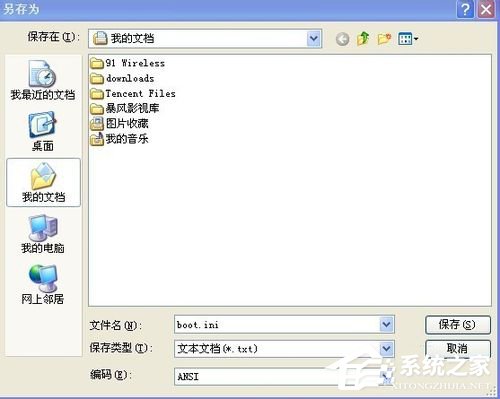Open Network Places (网上邻居) in places bar

click(43, 285)
